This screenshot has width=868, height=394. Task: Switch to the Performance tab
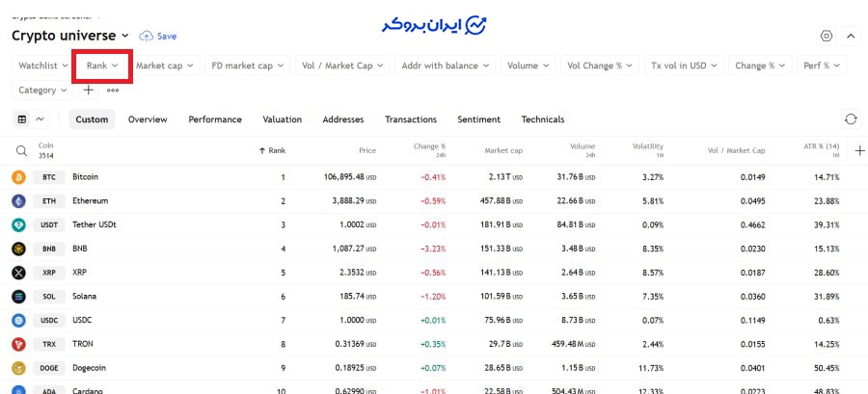pyautogui.click(x=215, y=119)
